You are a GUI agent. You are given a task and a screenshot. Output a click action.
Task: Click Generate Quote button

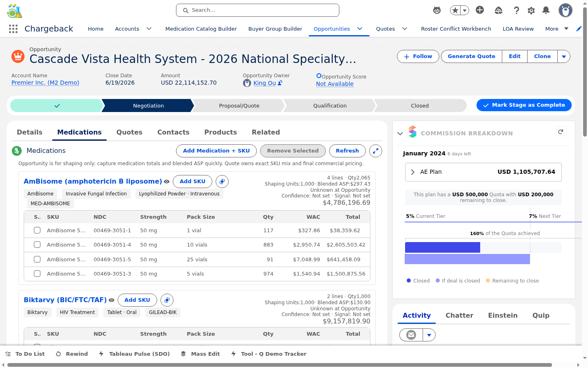click(x=472, y=56)
